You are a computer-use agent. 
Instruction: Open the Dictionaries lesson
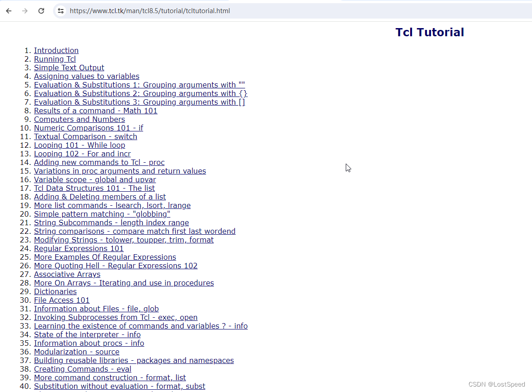[55, 291]
